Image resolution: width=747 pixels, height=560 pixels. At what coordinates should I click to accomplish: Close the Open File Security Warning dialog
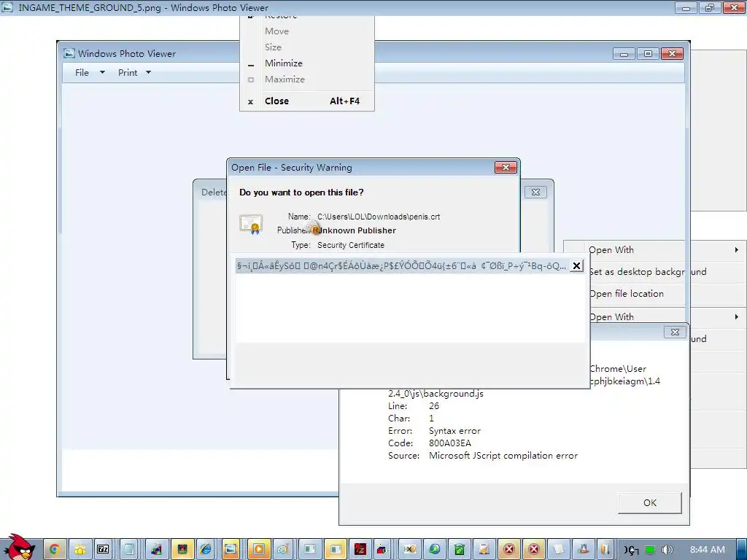[x=506, y=167]
